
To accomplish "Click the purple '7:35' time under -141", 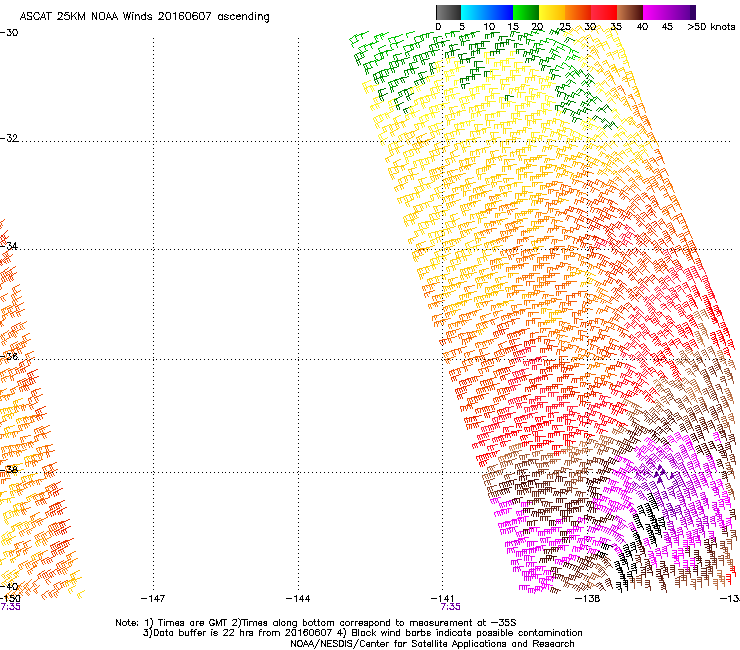I will pos(450,607).
